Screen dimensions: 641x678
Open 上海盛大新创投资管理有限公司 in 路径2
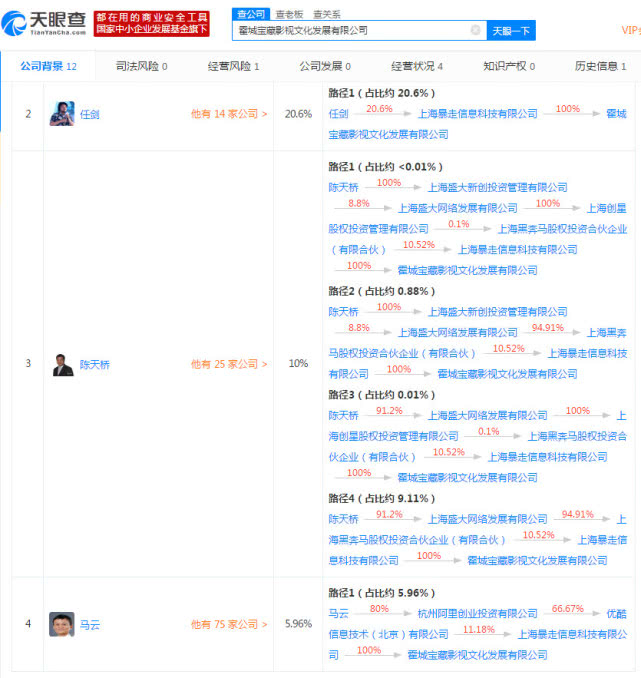pos(497,312)
